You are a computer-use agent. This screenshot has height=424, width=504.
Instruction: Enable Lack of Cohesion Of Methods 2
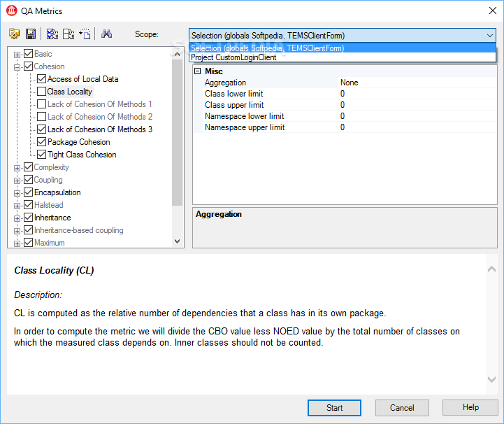tap(41, 116)
